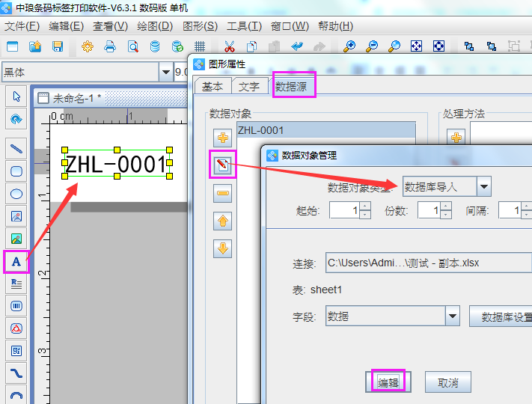Click the blue undo arrow icon

297,46
